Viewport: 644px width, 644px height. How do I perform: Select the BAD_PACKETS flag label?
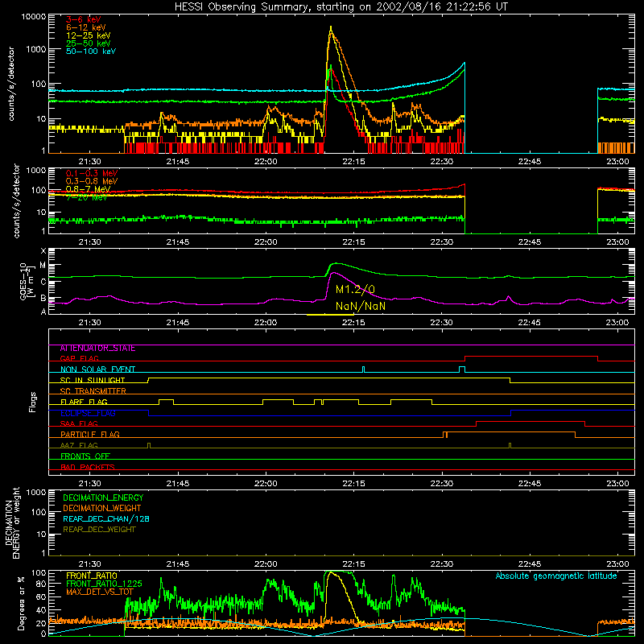(88, 467)
